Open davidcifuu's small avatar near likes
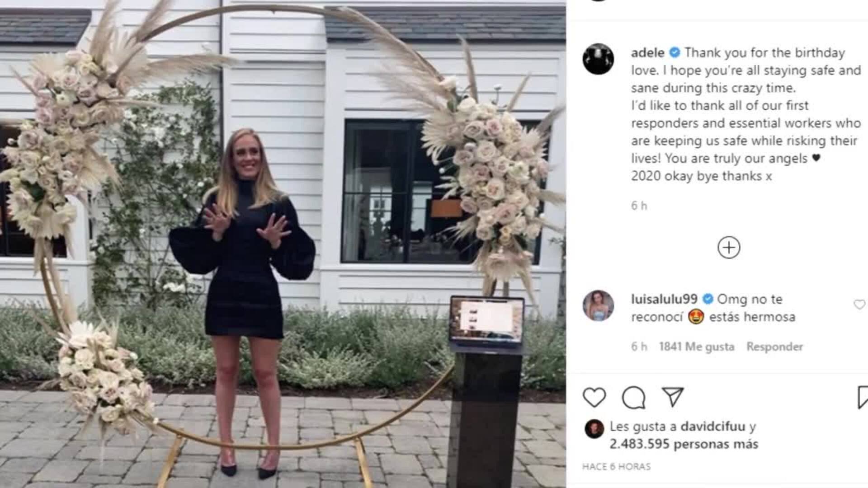Viewport: 868px width, 488px height. click(x=594, y=428)
